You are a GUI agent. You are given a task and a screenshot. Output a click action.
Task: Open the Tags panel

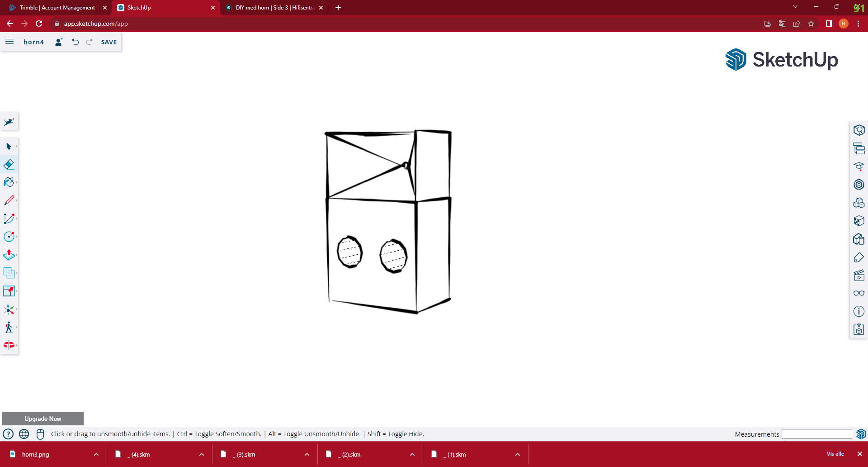coord(859,257)
